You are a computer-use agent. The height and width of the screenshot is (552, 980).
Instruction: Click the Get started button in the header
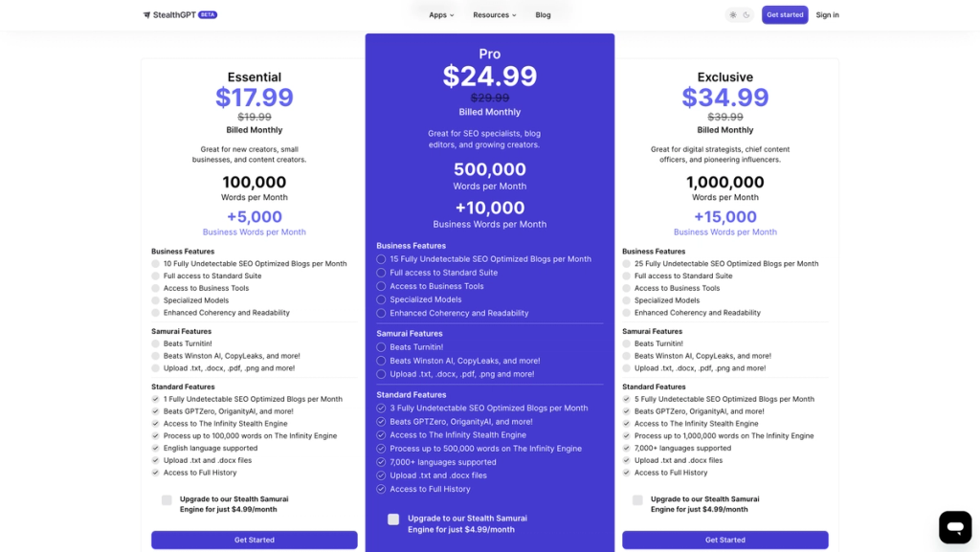785,14
